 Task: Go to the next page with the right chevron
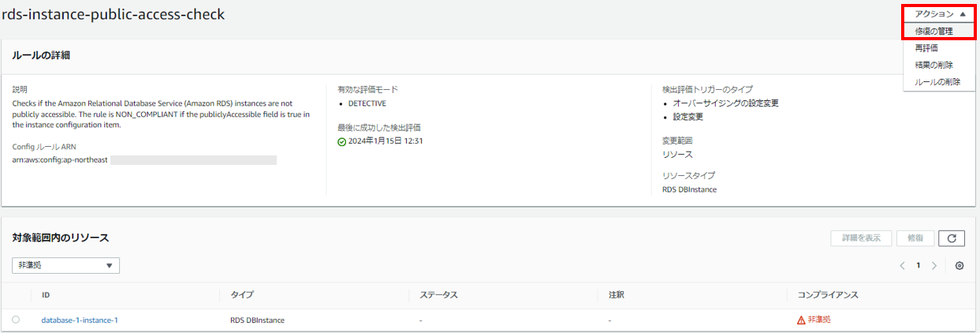pos(934,266)
